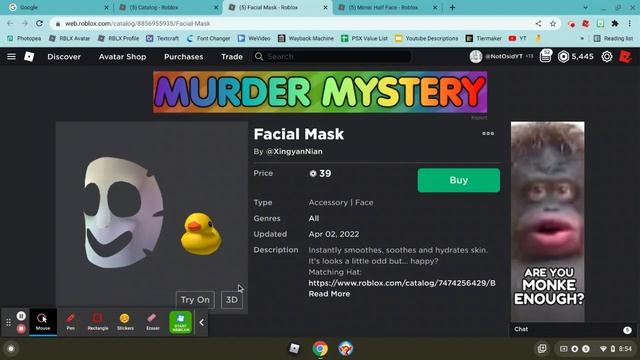640x360 pixels.
Task: Collapse the recorder toolbar chevron
Action: coord(202,322)
